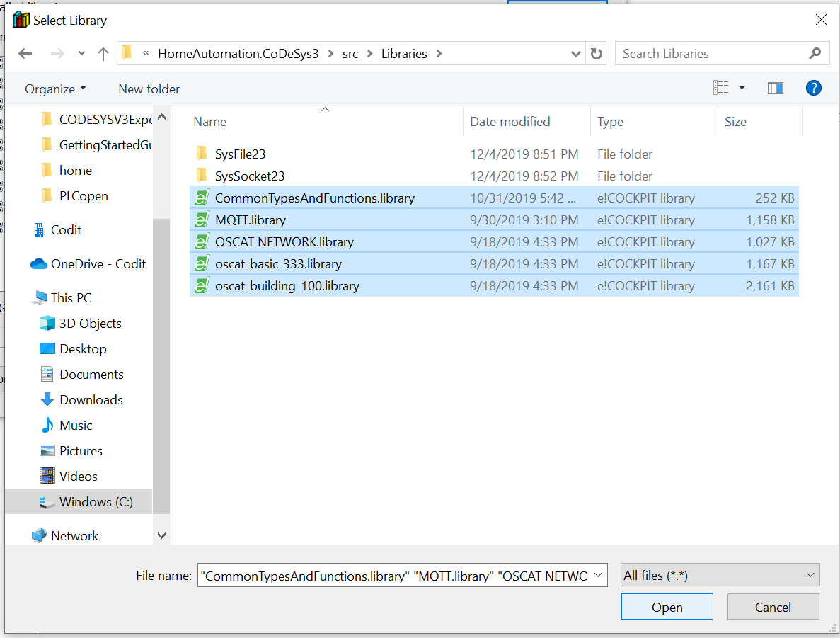Click Libraries breadcrumb in address bar

coord(404,54)
